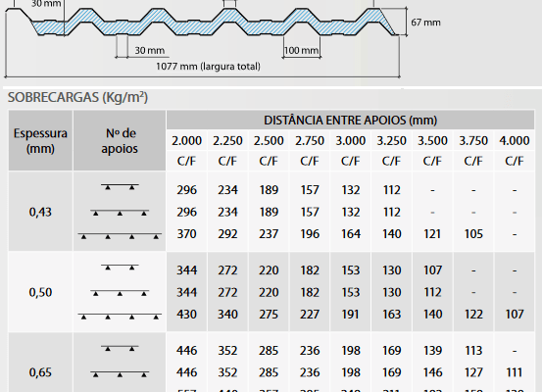Screen dimensions: 542x392
Task: Click the value 292
Action: (x=227, y=234)
